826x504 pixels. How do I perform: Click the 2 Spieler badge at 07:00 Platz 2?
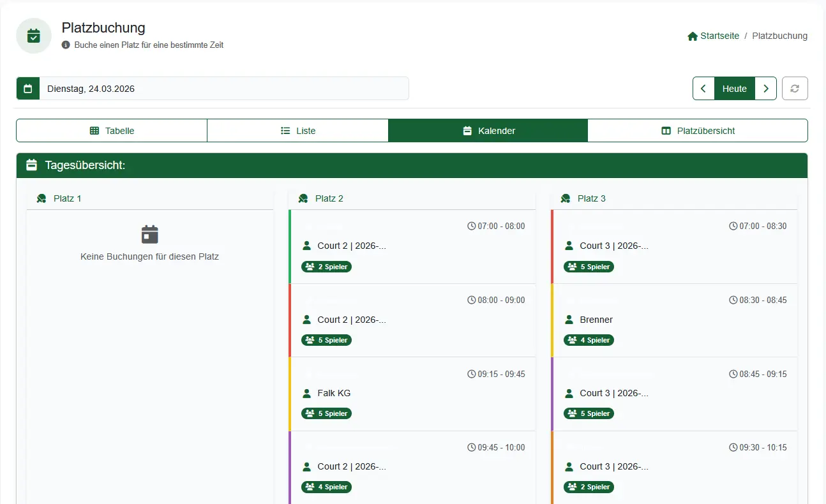click(326, 267)
